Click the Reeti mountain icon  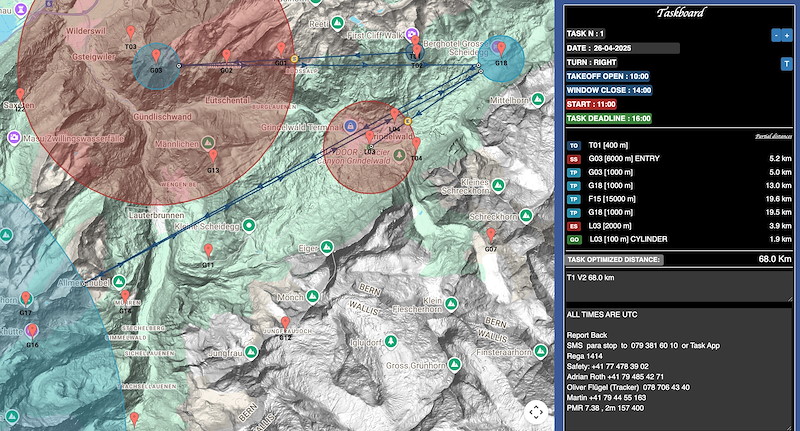click(337, 23)
